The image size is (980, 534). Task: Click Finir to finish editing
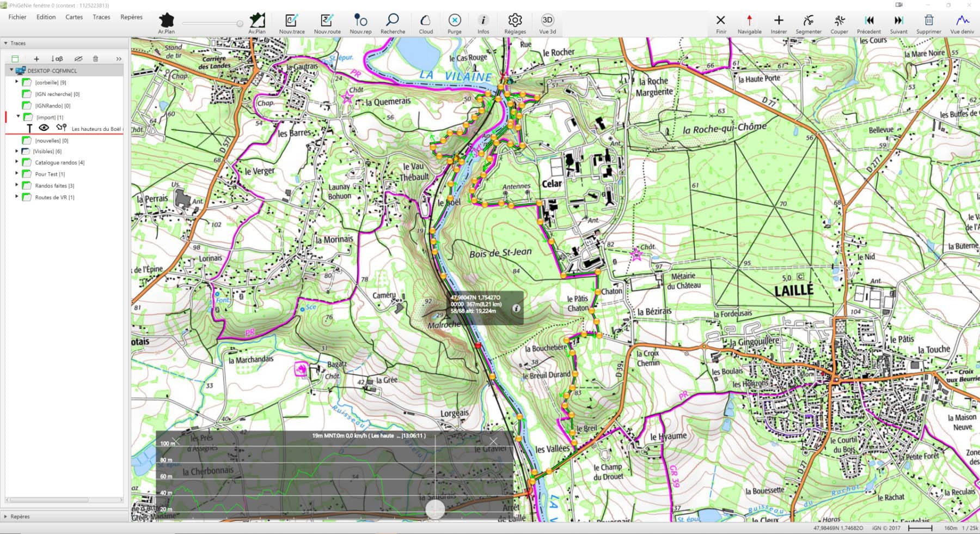coord(721,23)
